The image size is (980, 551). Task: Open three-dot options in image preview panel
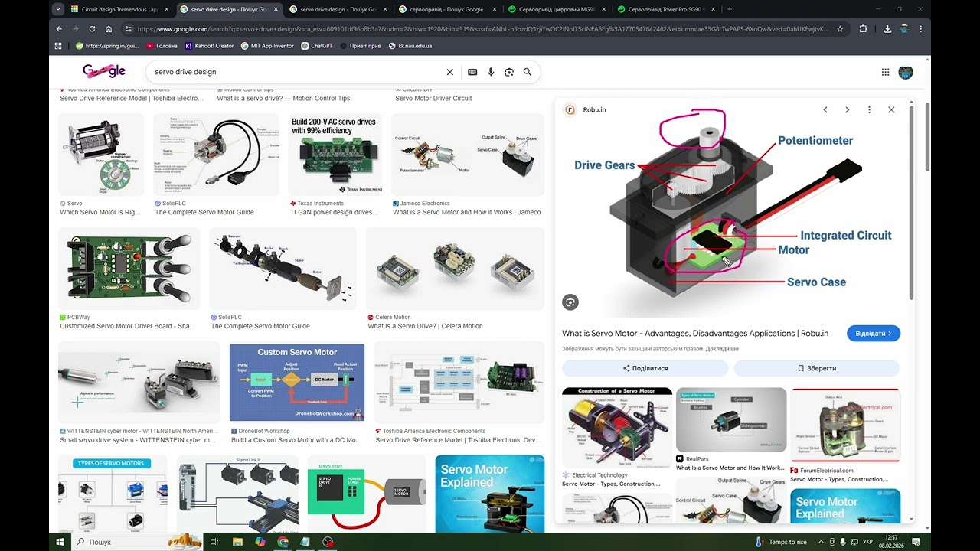(x=869, y=109)
